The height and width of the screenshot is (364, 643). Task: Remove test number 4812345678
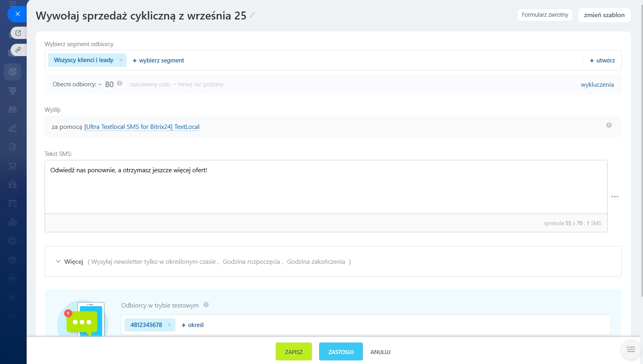pos(170,325)
